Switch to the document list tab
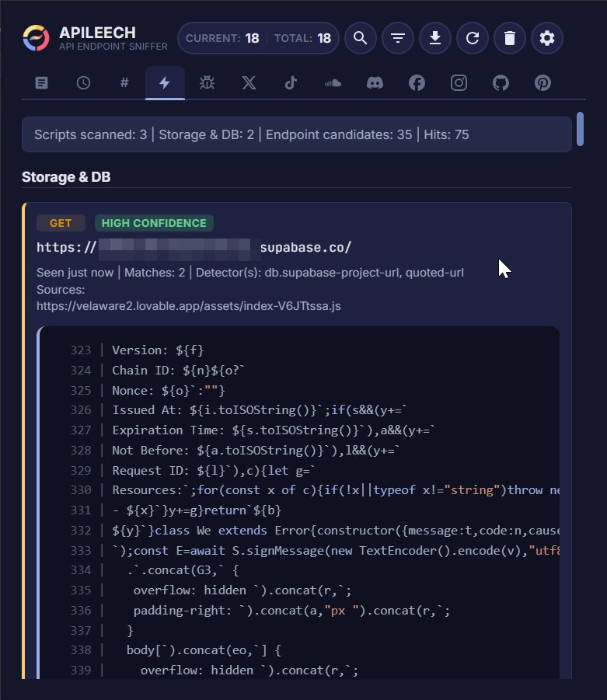Viewport: 607px width, 700px height. [x=41, y=82]
